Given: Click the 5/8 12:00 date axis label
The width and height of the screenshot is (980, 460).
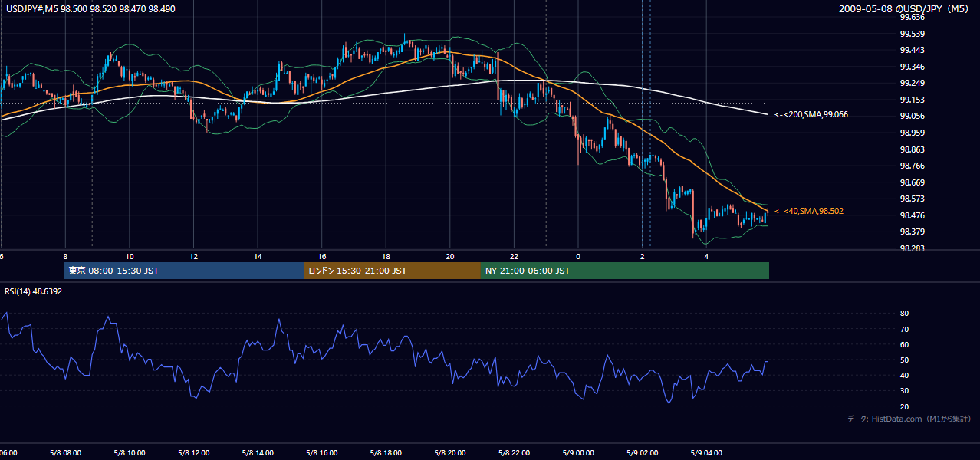Looking at the screenshot, I should (x=193, y=453).
